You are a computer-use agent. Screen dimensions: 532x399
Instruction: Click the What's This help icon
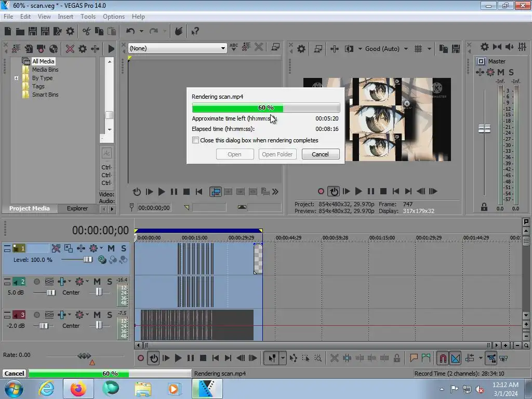(195, 31)
